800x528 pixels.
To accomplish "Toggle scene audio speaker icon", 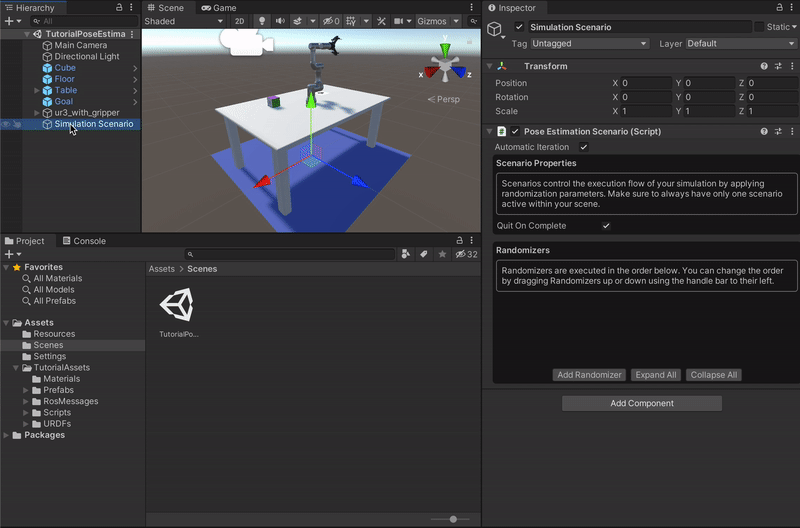I will (280, 21).
